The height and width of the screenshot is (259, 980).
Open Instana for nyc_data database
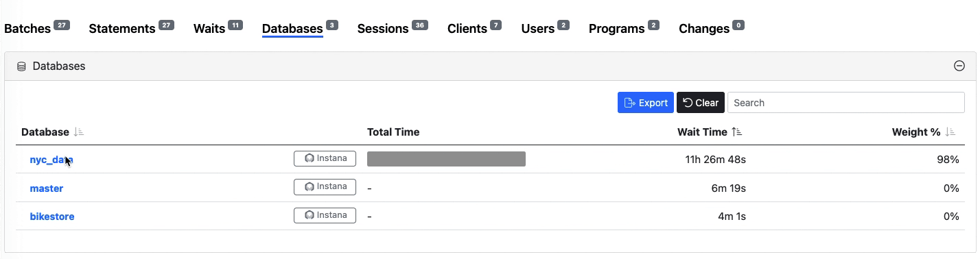(325, 158)
